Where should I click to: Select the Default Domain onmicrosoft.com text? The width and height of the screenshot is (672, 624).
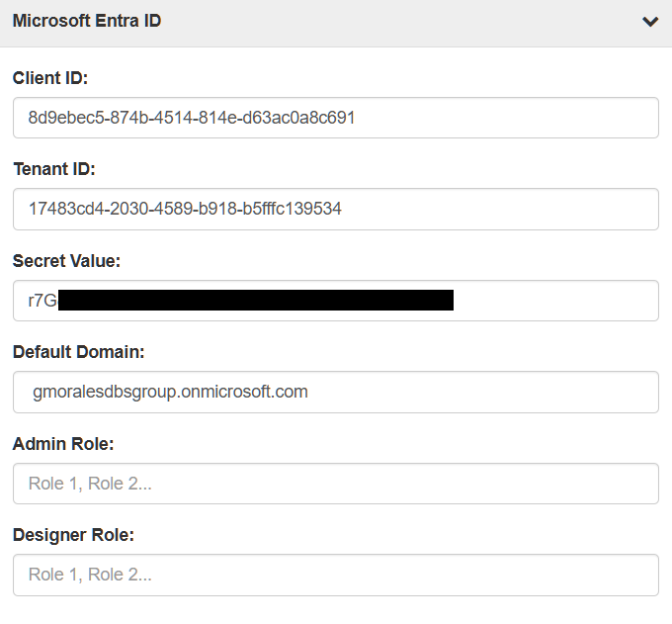click(x=170, y=392)
